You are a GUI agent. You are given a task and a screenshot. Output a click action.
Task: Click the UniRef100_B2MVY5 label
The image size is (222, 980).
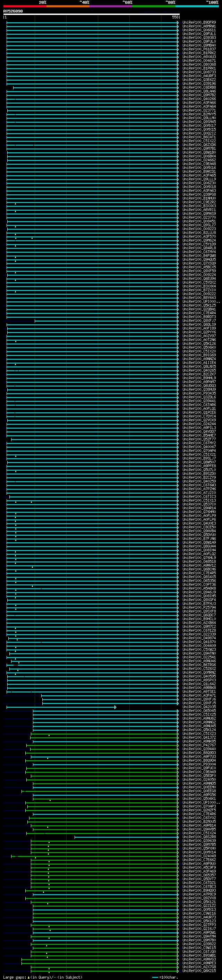(199, 114)
